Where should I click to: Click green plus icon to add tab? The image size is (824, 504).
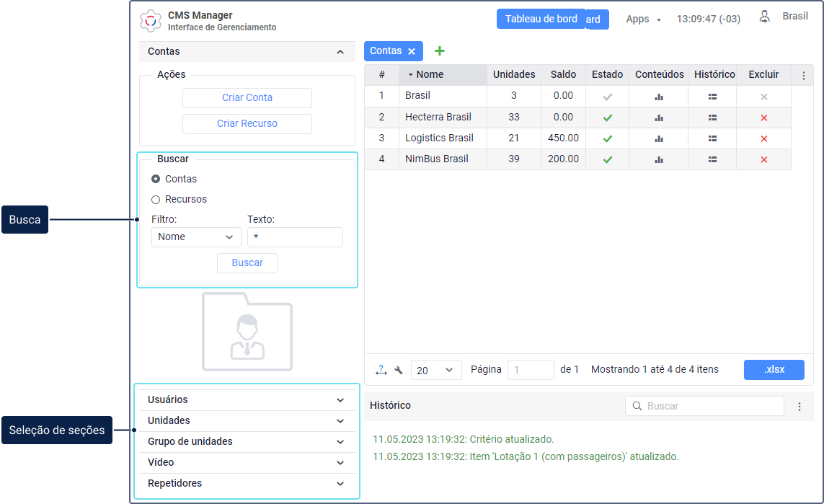440,51
